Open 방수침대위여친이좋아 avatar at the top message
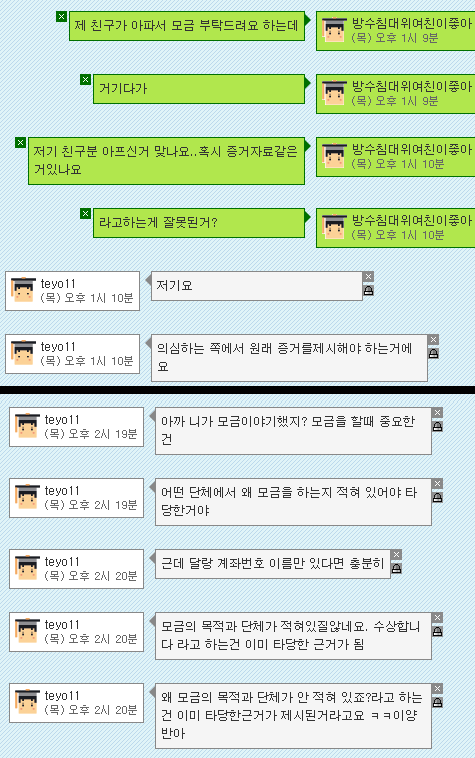The height and width of the screenshot is (758, 475). point(334,30)
